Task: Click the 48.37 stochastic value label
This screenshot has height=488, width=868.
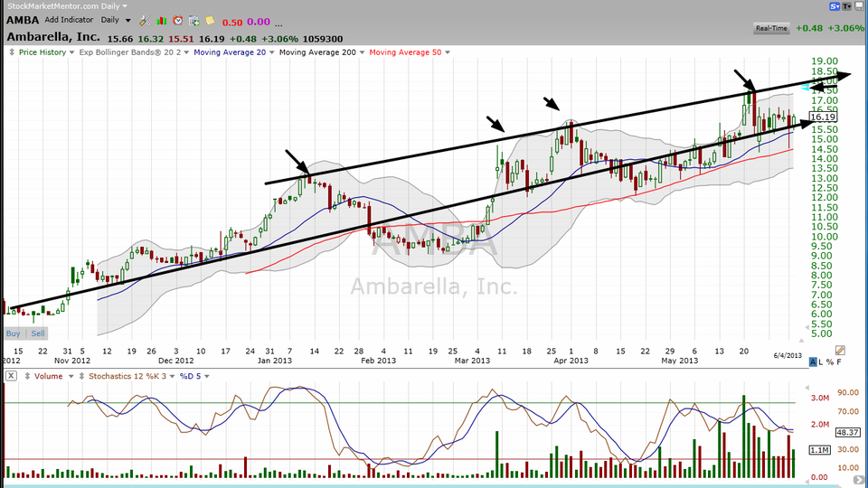Action: (x=847, y=433)
